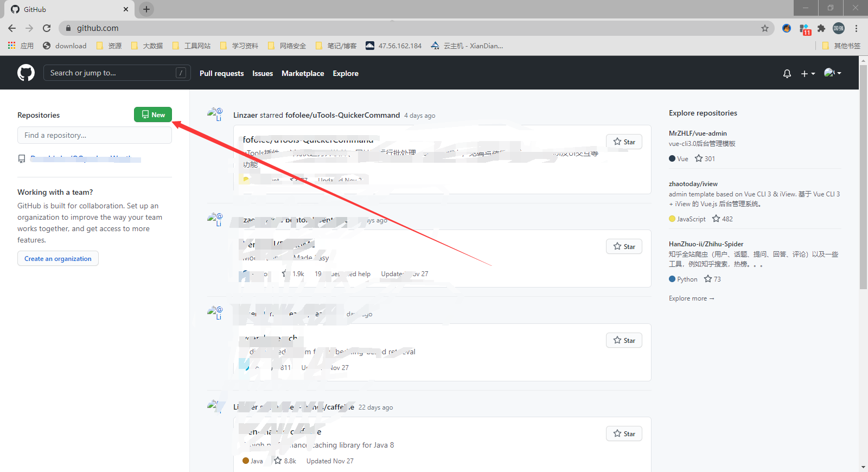This screenshot has height=472, width=868.
Task: Click the GitHub Octocat home logo
Action: [26, 73]
